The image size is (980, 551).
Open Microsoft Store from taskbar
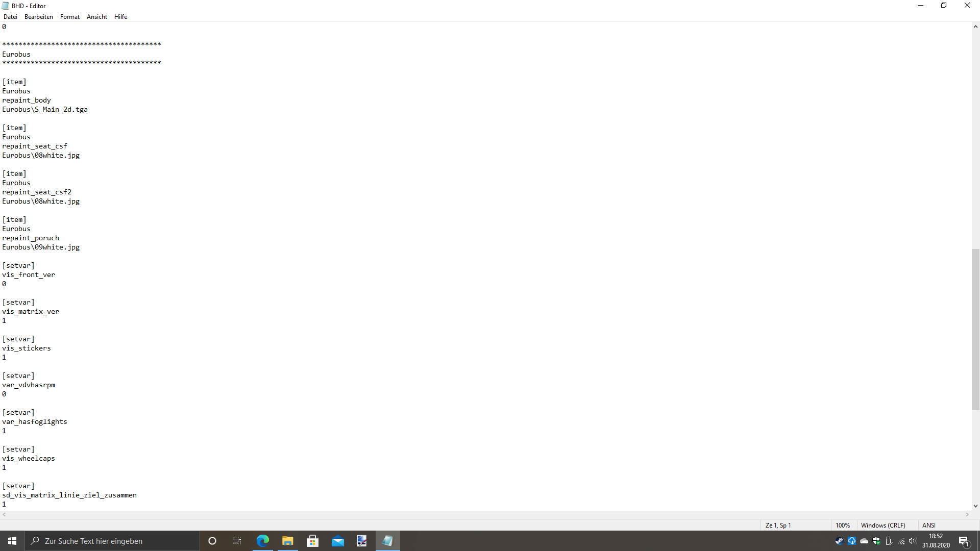pyautogui.click(x=312, y=541)
